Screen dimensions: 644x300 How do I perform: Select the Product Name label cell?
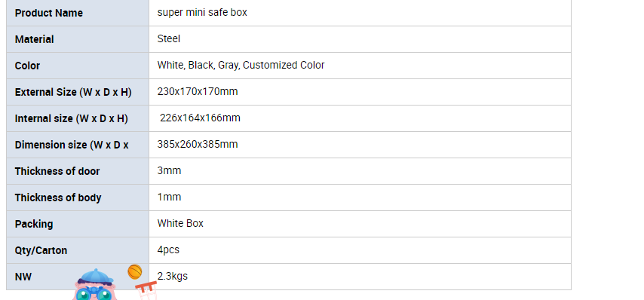tap(78, 13)
